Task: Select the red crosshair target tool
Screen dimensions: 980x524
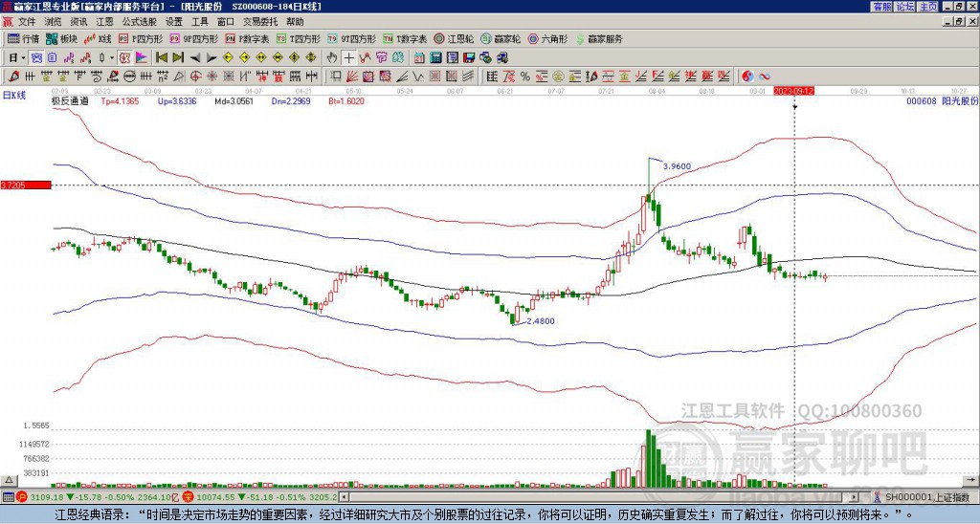Action: (x=195, y=76)
